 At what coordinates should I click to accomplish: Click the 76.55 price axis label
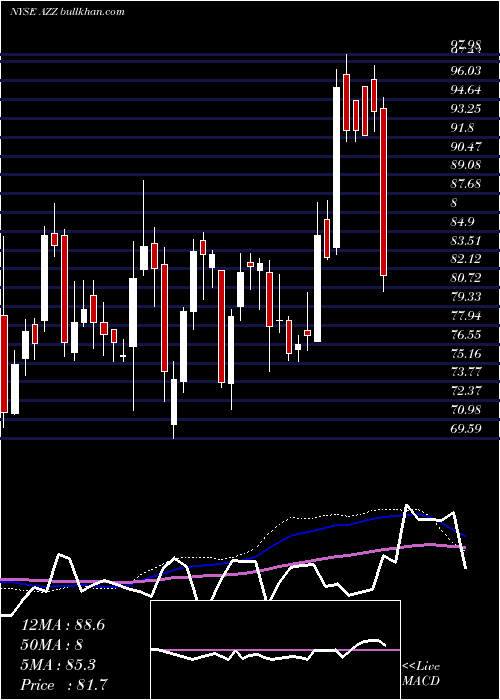pos(466,335)
